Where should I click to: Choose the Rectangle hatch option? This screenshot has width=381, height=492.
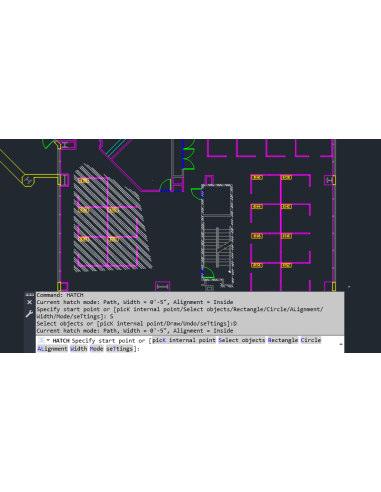pyautogui.click(x=283, y=340)
